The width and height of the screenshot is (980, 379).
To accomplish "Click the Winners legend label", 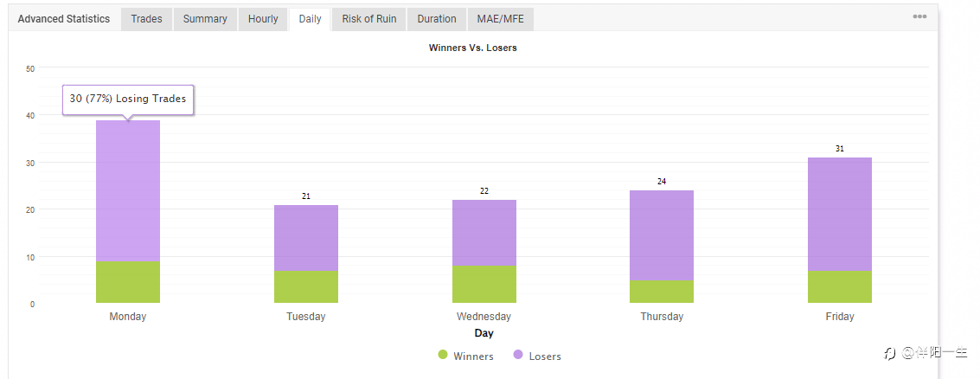I will pos(473,356).
